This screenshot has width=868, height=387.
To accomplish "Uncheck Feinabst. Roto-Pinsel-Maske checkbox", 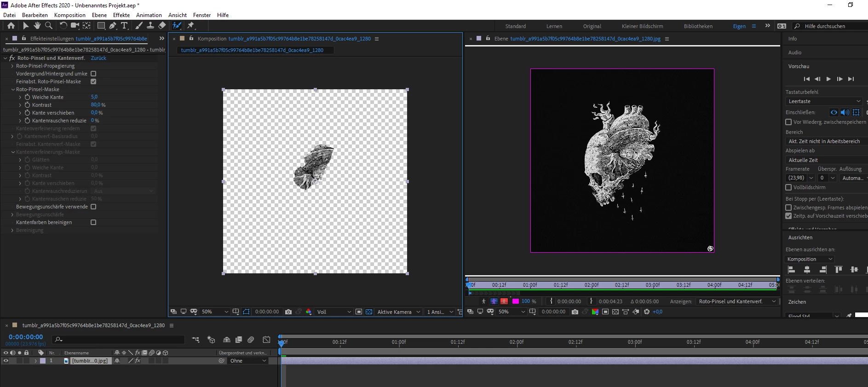I will (x=93, y=81).
